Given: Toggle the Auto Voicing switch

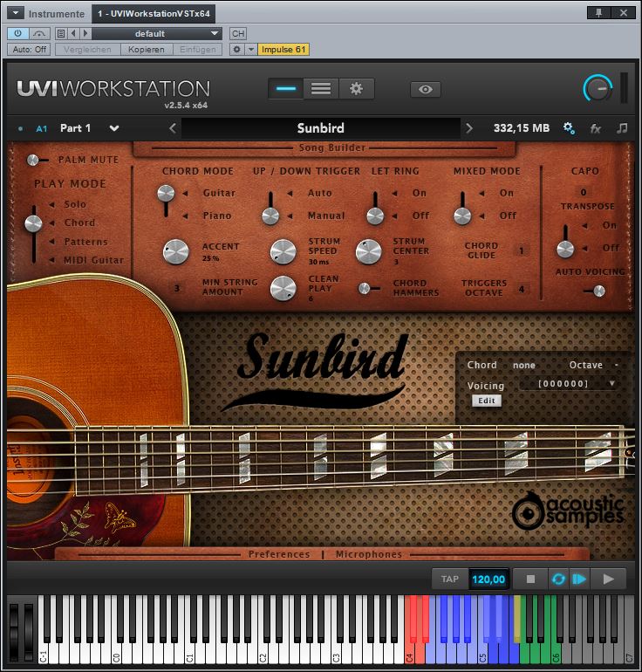Looking at the screenshot, I should pos(594,291).
